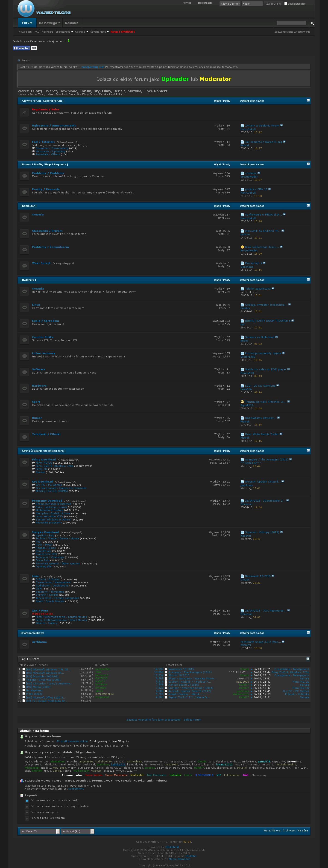Open the Polski (PL) language selector
This screenshot has height=868, width=328.
[78, 831]
